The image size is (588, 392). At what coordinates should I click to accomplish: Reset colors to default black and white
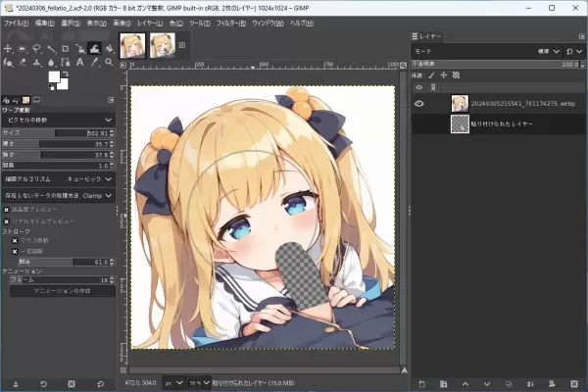pyautogui.click(x=51, y=87)
